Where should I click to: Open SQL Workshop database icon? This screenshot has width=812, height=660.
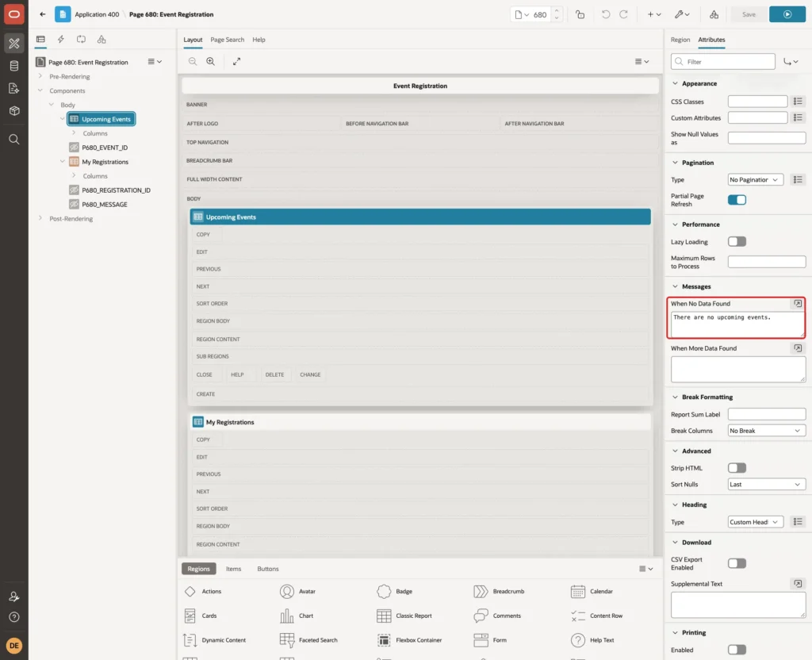click(14, 66)
